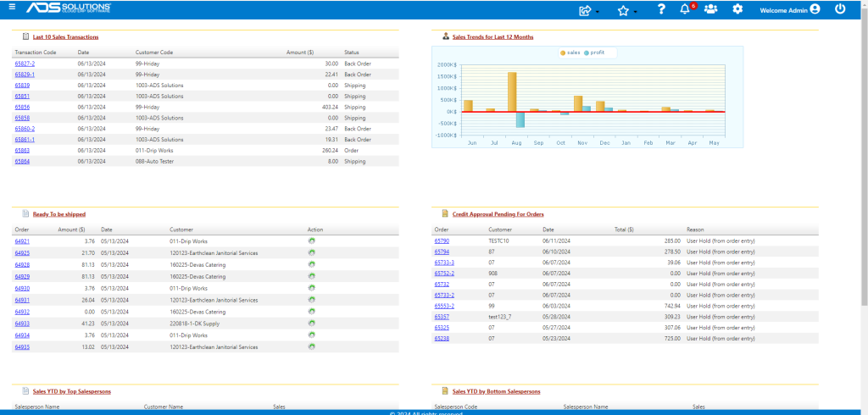This screenshot has height=415, width=868.
Task: Click the users group icon
Action: pos(711,9)
